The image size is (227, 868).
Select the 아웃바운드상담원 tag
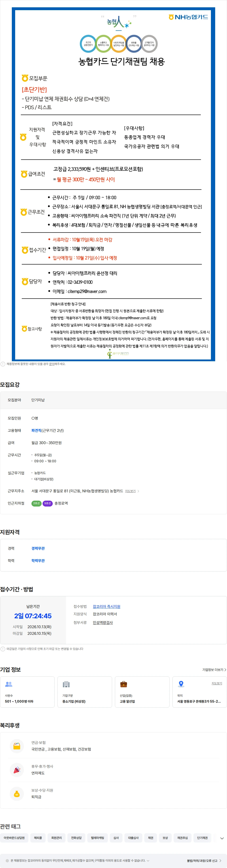point(14,838)
